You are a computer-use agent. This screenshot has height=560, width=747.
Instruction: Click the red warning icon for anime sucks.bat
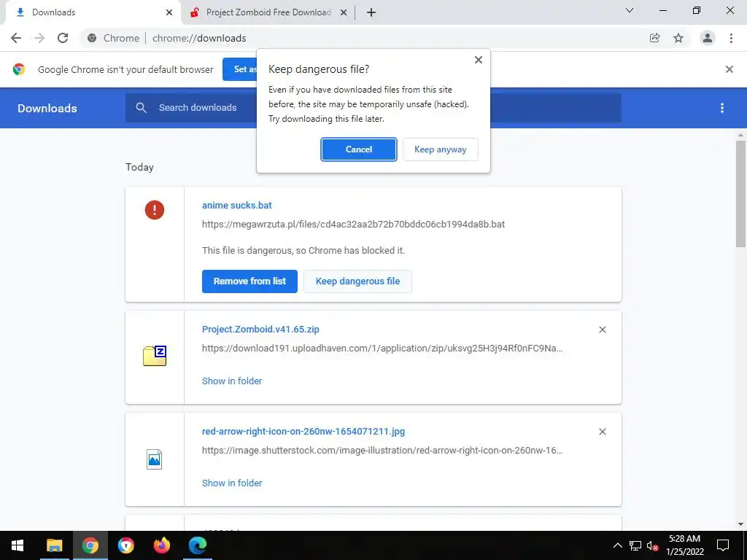pos(155,210)
